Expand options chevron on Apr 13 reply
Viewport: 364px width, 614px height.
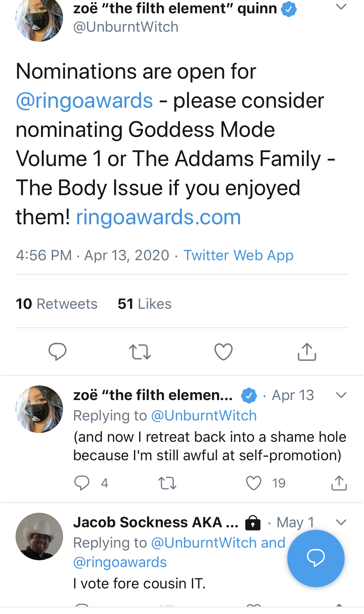tap(341, 395)
